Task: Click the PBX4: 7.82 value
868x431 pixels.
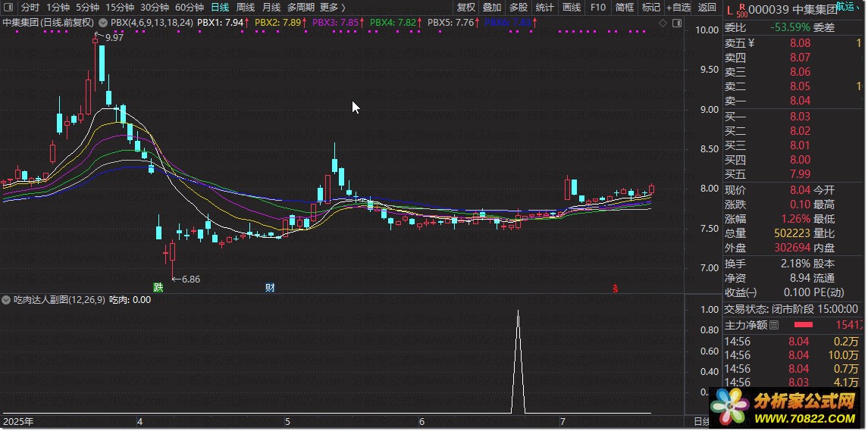Action: 393,23
